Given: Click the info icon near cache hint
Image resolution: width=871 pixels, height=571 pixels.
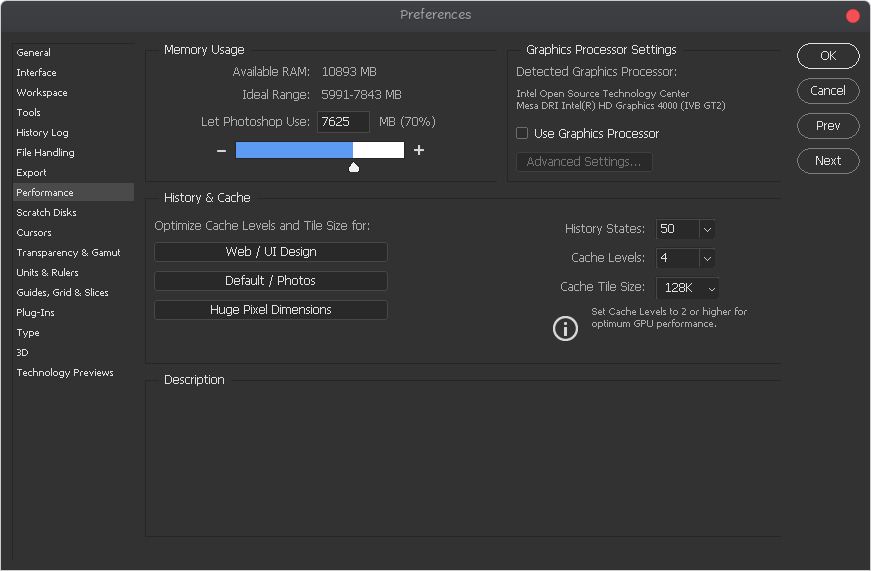Looking at the screenshot, I should [565, 328].
